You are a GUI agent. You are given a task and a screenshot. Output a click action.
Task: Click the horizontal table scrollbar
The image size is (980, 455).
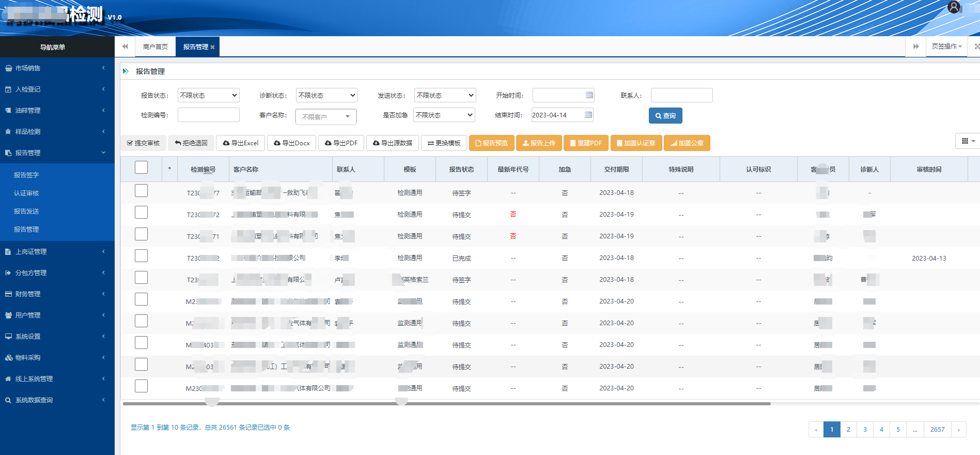click(447, 404)
